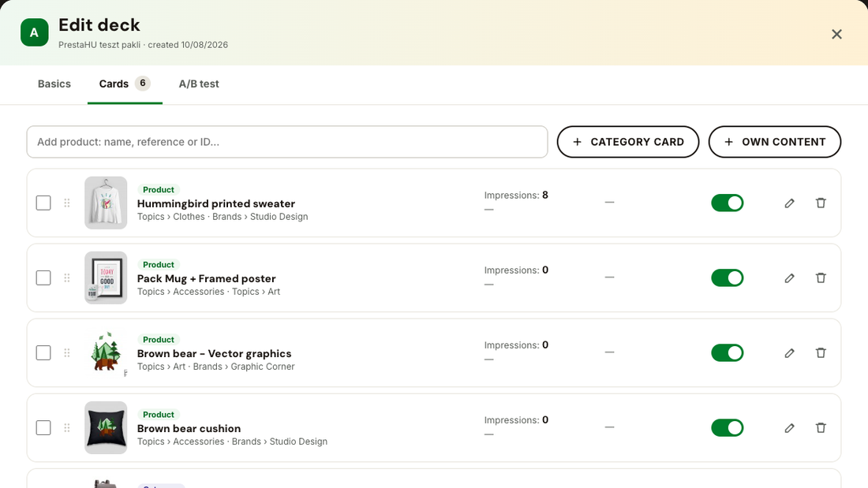Click the Pack Mug + Framed poster title
The width and height of the screenshot is (868, 488).
(207, 278)
